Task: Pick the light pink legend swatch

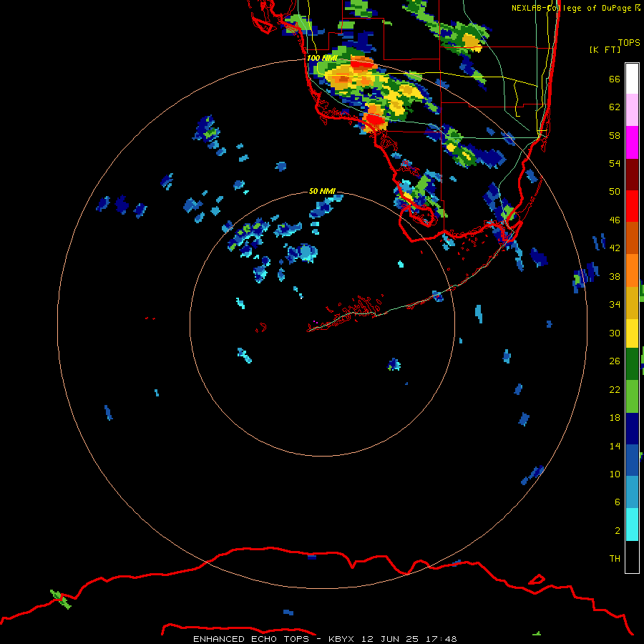Action: tap(632, 109)
